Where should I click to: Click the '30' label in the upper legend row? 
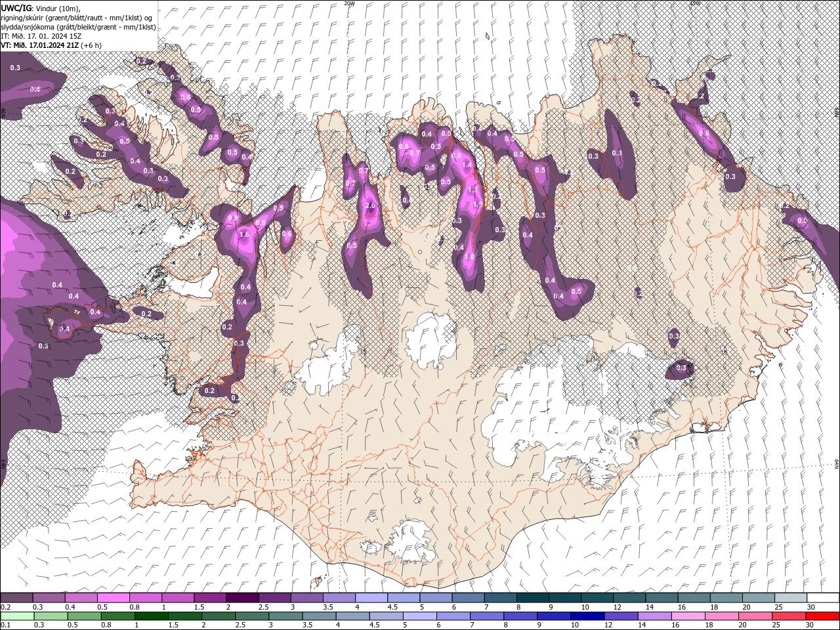(x=811, y=607)
